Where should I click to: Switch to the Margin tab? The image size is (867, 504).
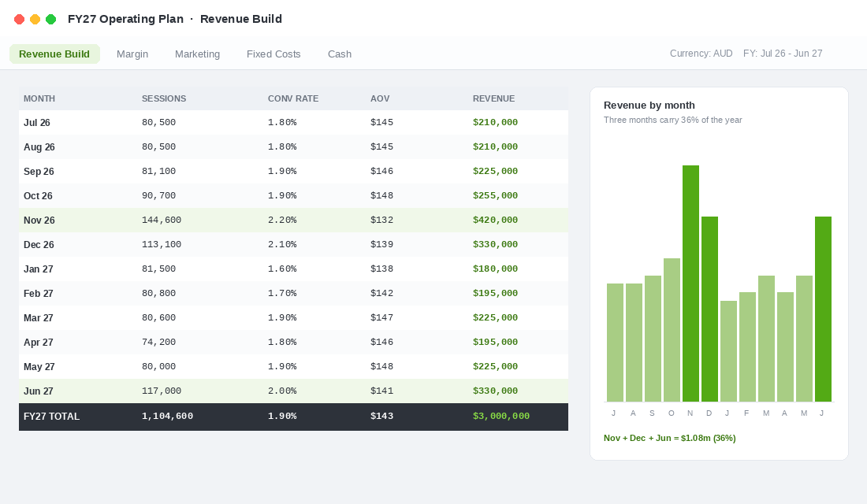coord(132,54)
